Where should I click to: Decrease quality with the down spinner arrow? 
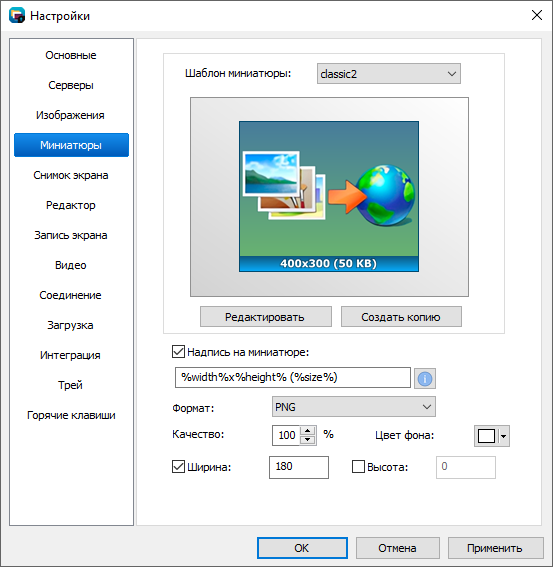[307, 440]
